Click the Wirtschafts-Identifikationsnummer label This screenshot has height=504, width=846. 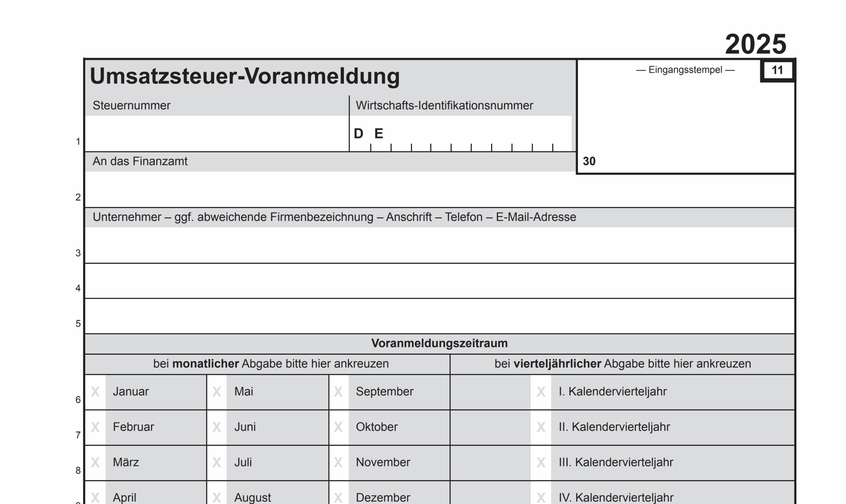pyautogui.click(x=444, y=106)
